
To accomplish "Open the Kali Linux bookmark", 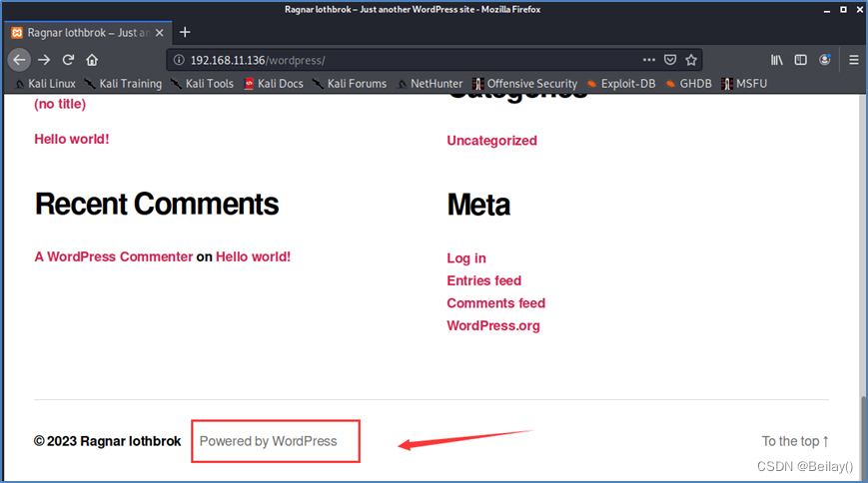I will click(x=45, y=84).
